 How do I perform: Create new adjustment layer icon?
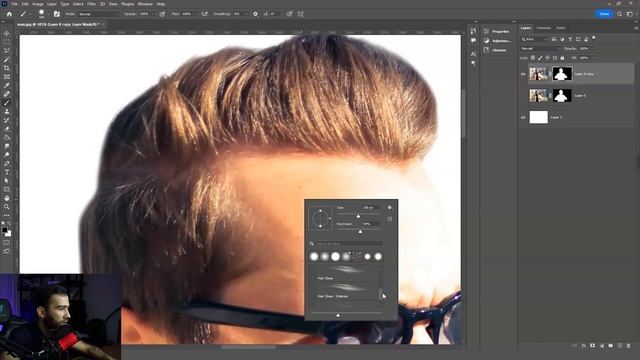(x=602, y=346)
